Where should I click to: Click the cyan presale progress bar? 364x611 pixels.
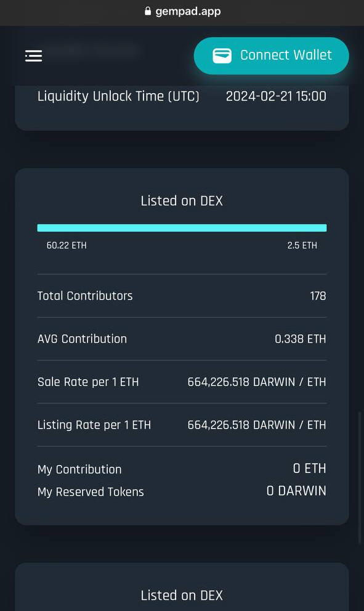[x=182, y=228]
